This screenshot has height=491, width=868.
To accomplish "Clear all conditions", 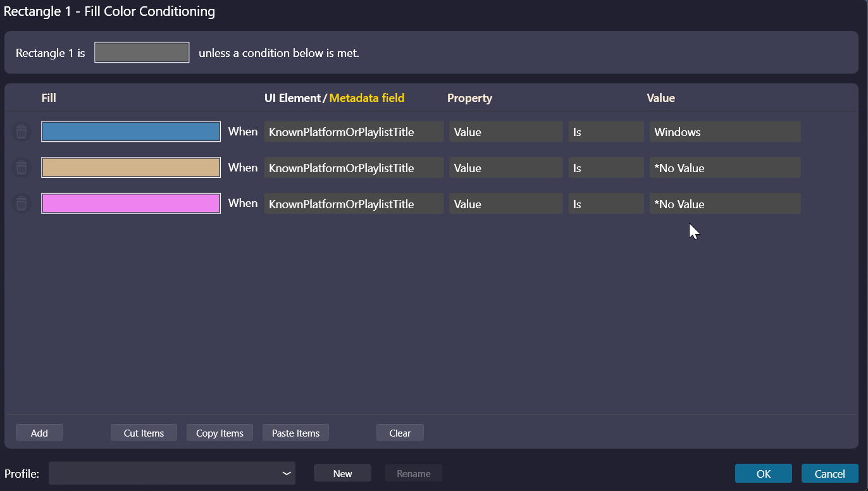I will pos(400,433).
